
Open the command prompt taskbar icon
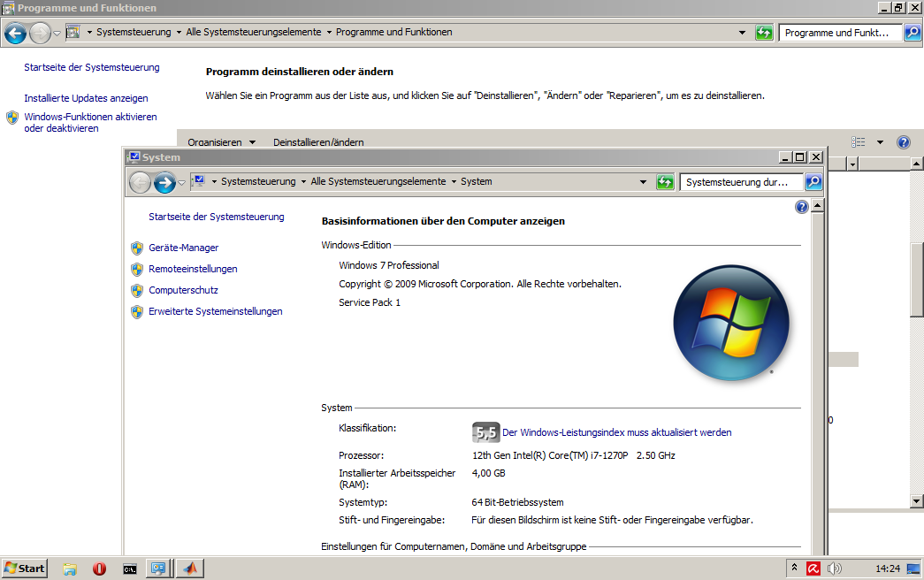tap(130, 569)
